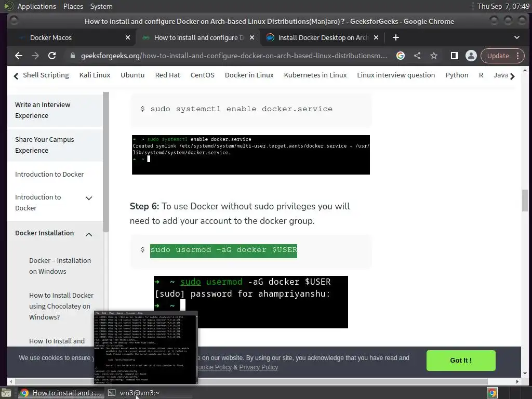Viewport: 532px width, 399px height.
Task: Click the Update Chrome button
Action: pos(498,56)
